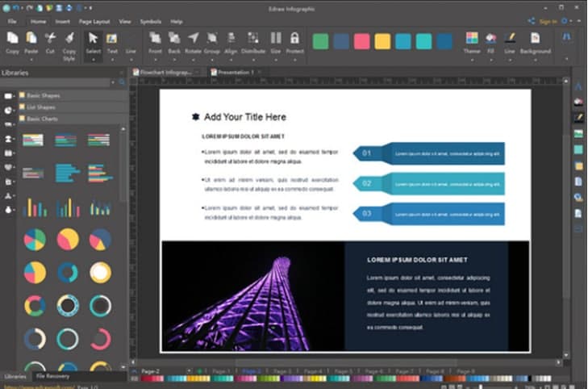Screen dimensions: 588x389
Task: Click the undo arrow in title bar
Action: click(16, 8)
